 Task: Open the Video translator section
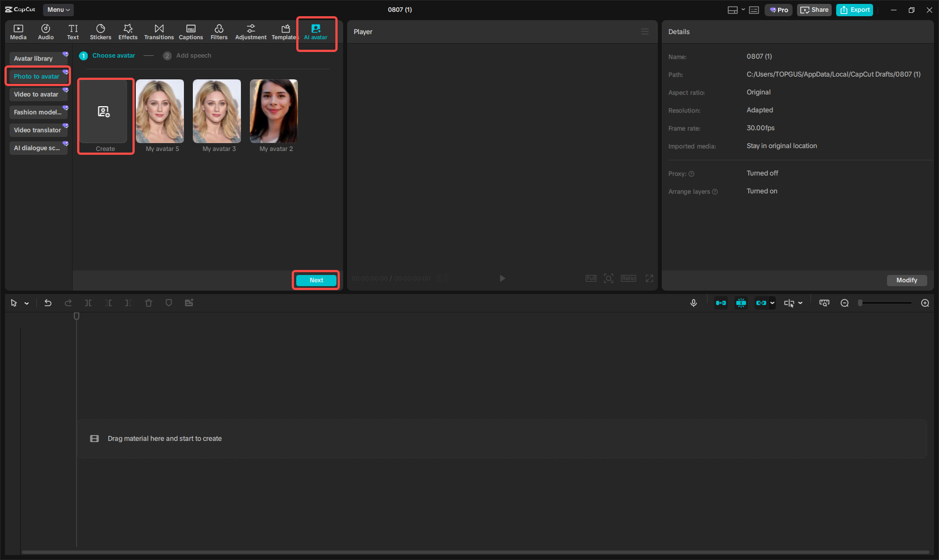click(38, 130)
